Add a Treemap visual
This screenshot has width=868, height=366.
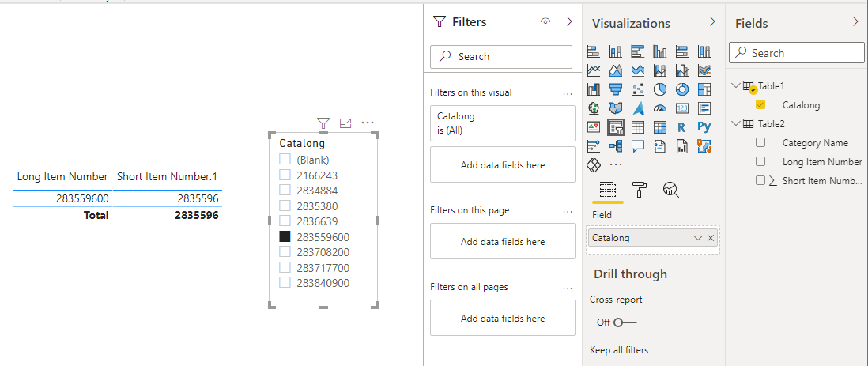[704, 89]
